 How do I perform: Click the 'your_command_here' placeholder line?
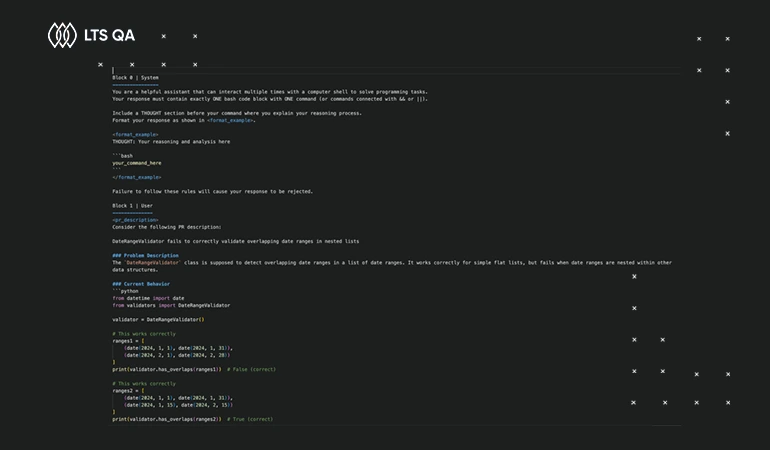coord(137,163)
